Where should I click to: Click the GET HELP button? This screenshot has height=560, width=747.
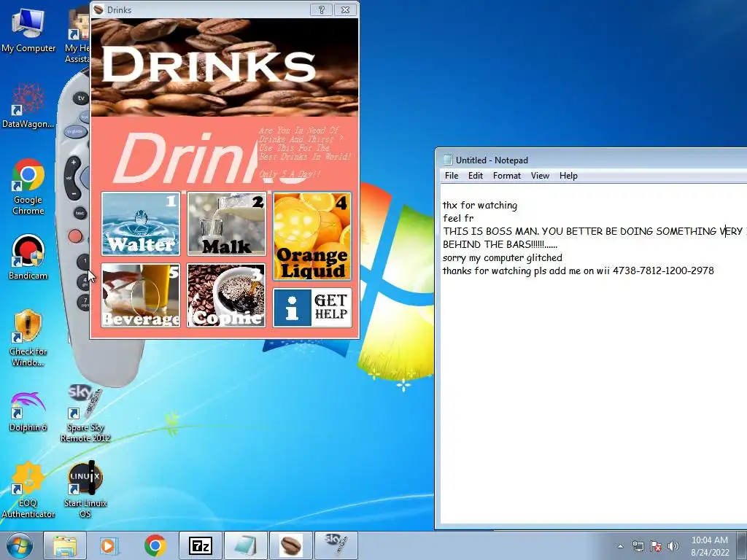(312, 308)
